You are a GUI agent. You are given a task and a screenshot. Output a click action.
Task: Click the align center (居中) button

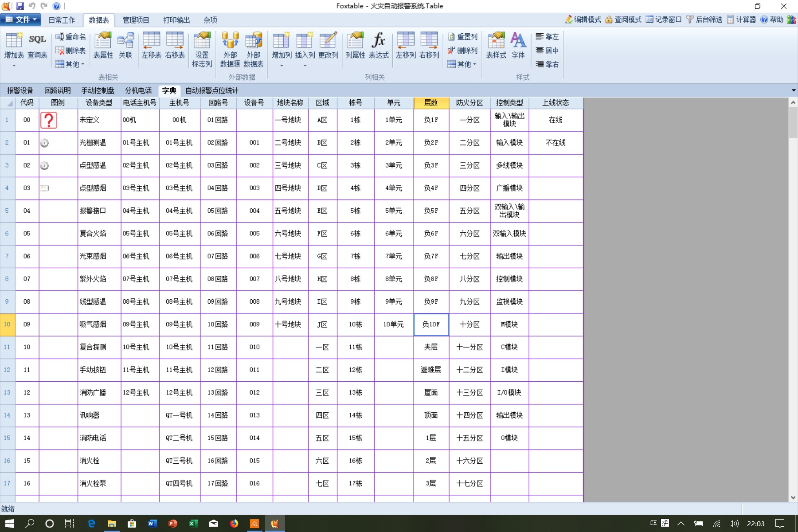[x=547, y=51]
